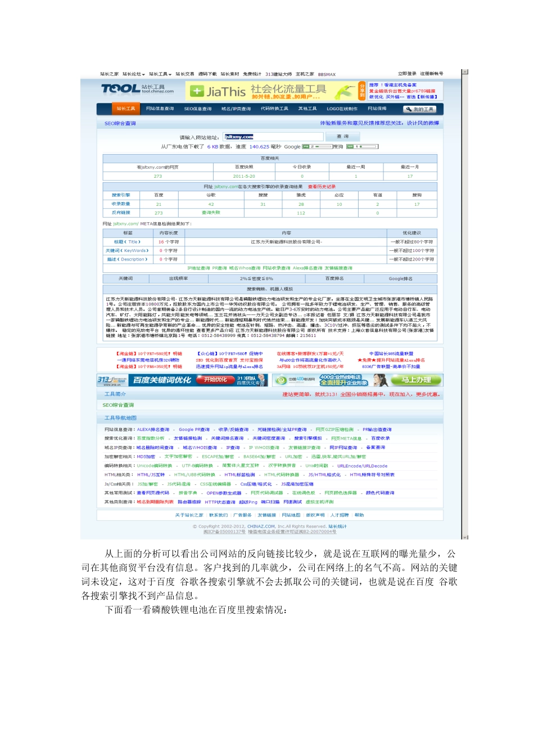Viewport: 534px width, 756px height.
Task: Click 联系我们 in the footer
Action: (218, 515)
